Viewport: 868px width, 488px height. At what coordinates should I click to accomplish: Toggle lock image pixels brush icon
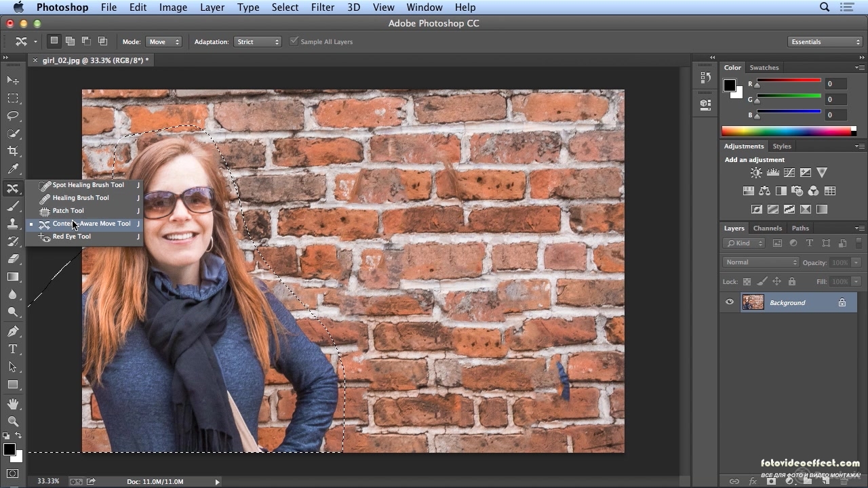762,281
